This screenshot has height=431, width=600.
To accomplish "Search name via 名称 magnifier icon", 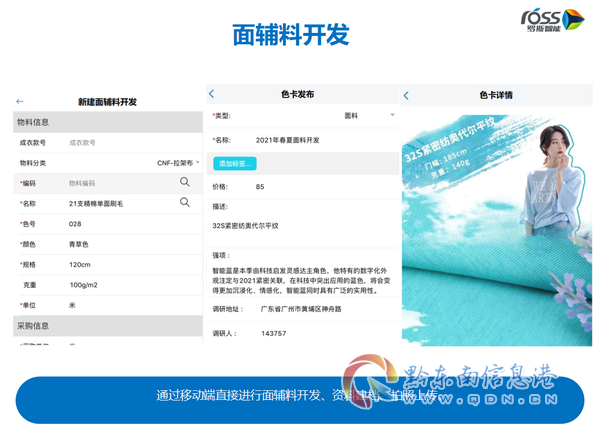I will click(185, 202).
